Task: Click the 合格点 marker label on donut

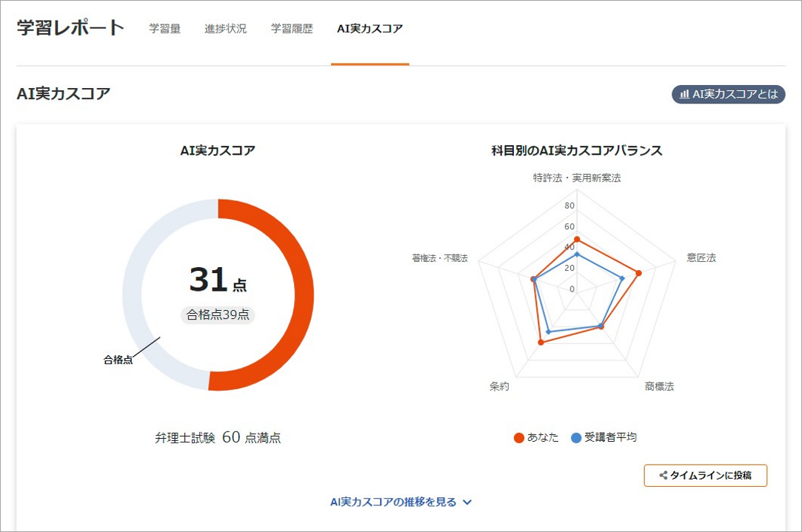Action: [x=118, y=360]
